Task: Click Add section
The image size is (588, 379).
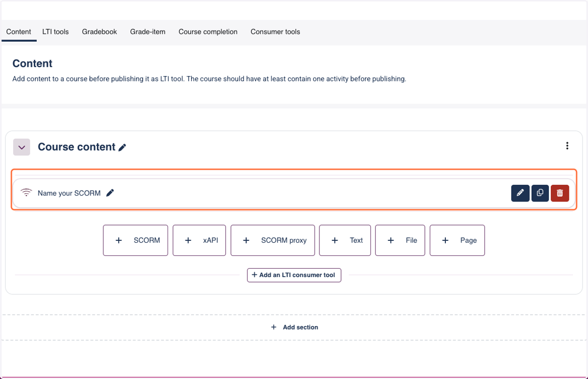Action: click(x=294, y=327)
